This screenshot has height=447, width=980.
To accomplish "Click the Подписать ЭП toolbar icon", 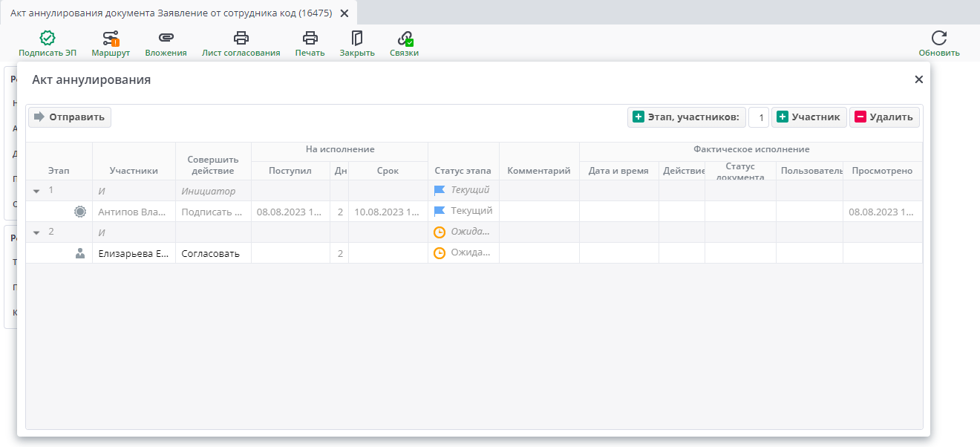I will [x=48, y=39].
